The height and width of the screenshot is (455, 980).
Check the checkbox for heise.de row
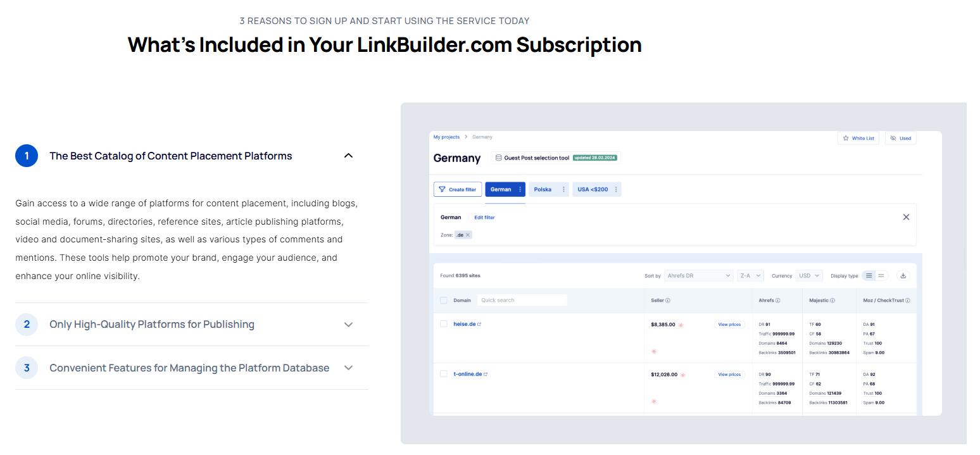[x=443, y=323]
